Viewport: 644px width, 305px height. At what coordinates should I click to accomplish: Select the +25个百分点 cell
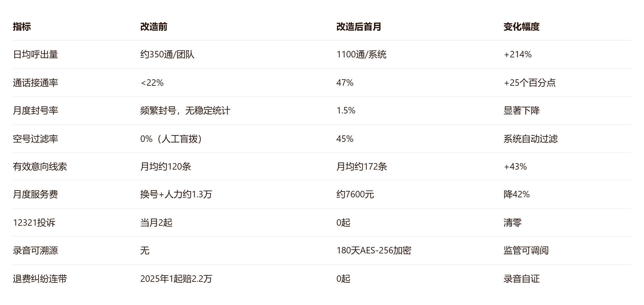coord(530,83)
